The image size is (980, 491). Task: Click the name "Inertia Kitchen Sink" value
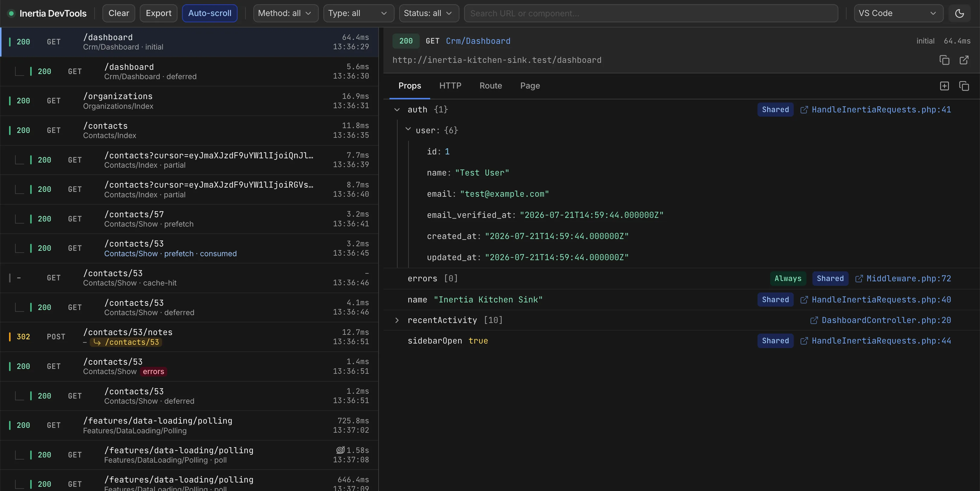click(488, 299)
